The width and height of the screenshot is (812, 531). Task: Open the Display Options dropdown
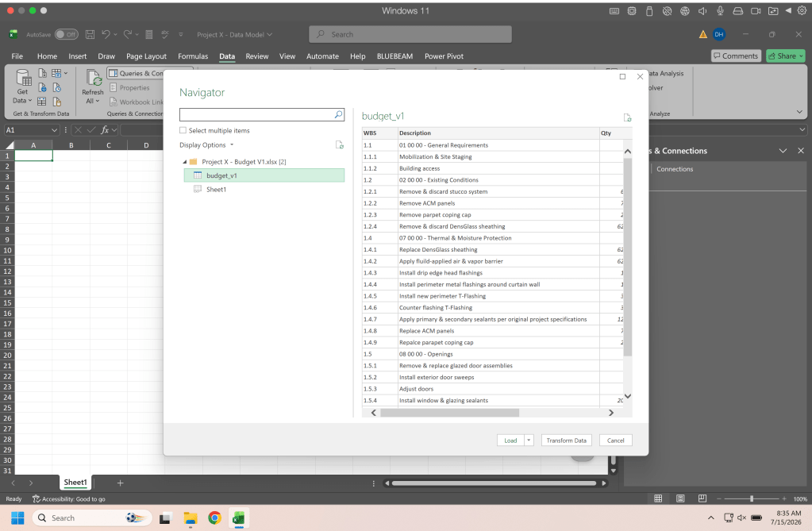point(206,145)
